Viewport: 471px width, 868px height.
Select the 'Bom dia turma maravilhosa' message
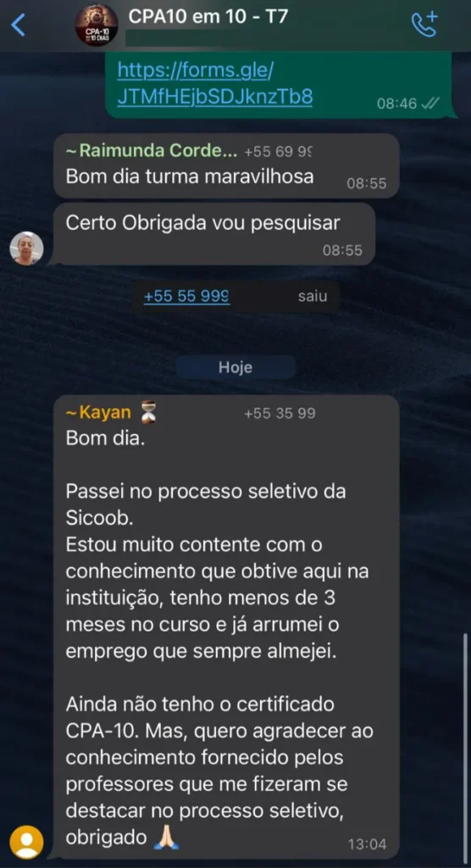point(226,165)
